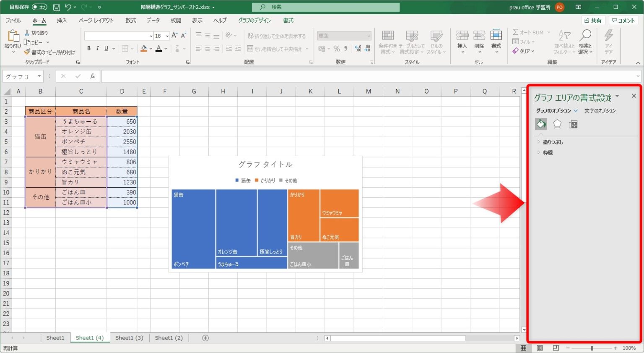The height and width of the screenshot is (353, 644).
Task: Open the グラフのデザイン ribbon tab
Action: 254,20
